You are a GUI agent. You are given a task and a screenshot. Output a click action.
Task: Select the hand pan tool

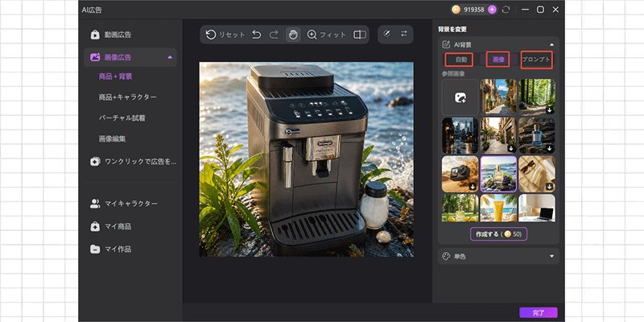[293, 35]
